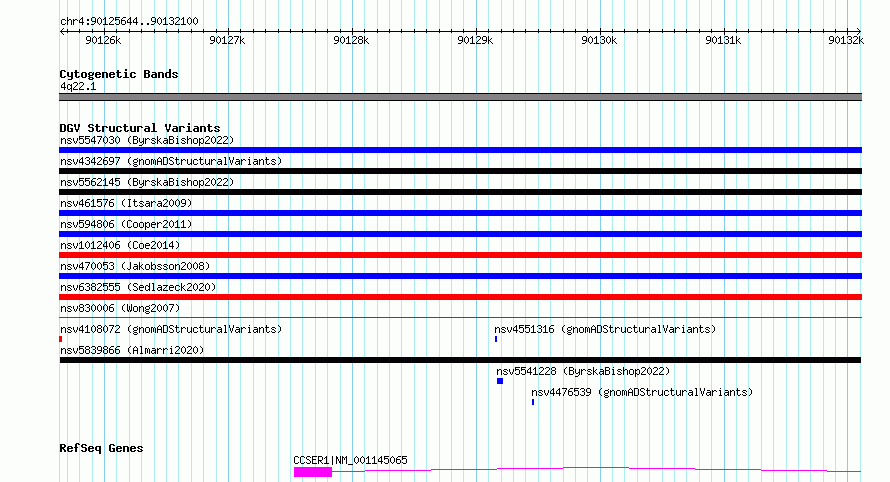This screenshot has height=482, width=890.
Task: Select the small red mark under nsv4108072
Action: (60, 339)
